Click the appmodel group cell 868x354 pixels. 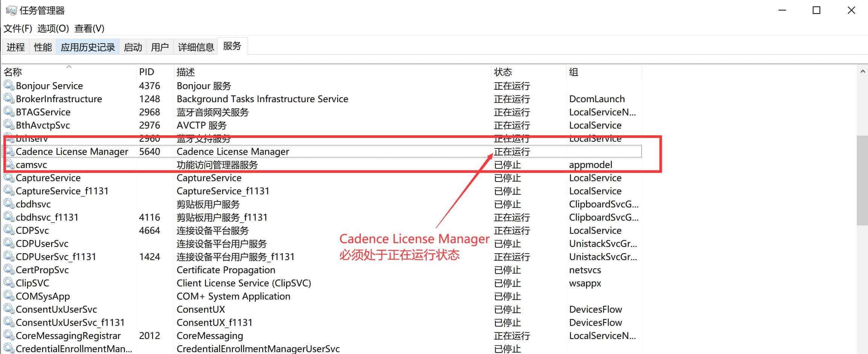(591, 165)
